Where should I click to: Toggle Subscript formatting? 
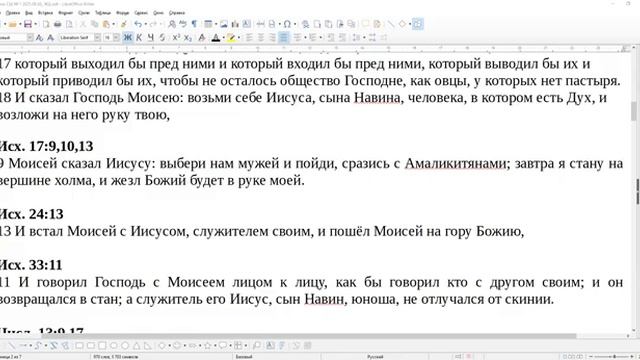pos(187,38)
